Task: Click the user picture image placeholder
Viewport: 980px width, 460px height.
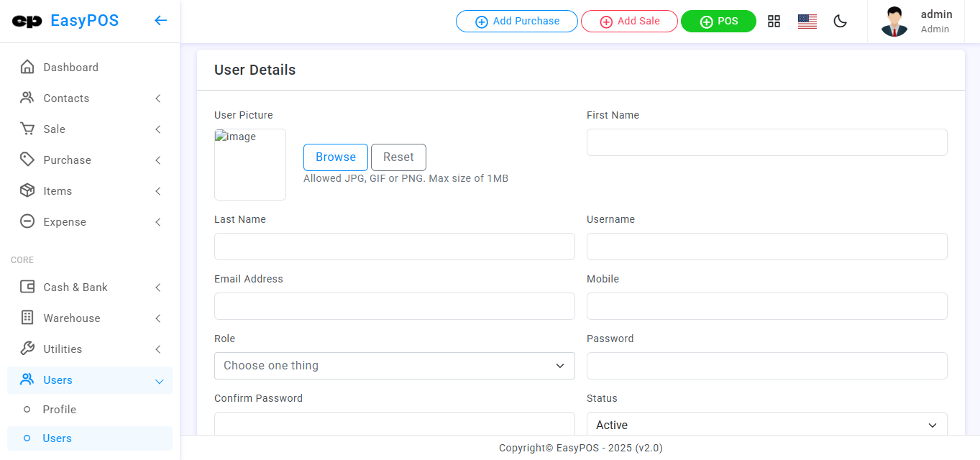Action: pyautogui.click(x=250, y=165)
